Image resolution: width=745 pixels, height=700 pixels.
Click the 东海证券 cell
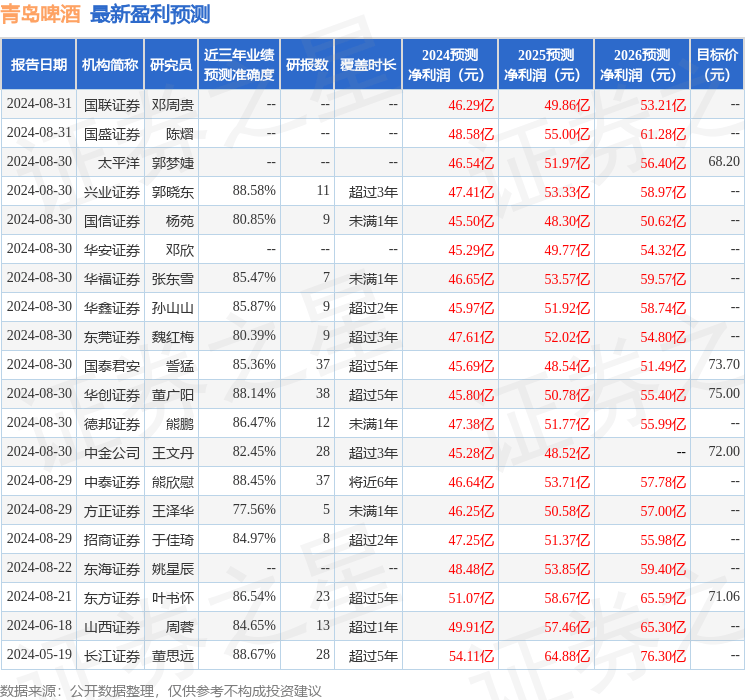point(112,569)
